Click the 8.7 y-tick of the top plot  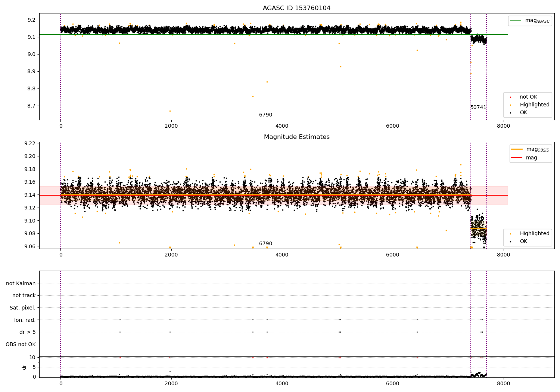(x=32, y=106)
